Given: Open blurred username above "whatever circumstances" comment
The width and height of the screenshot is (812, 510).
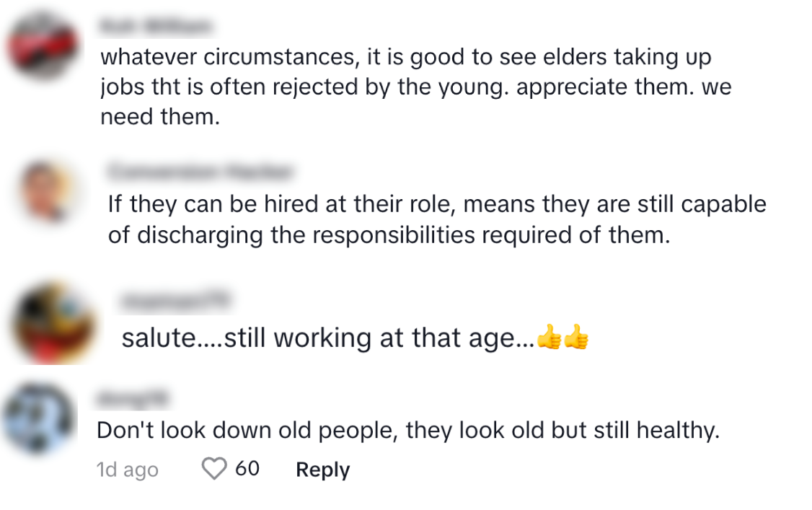Looking at the screenshot, I should pos(156,27).
